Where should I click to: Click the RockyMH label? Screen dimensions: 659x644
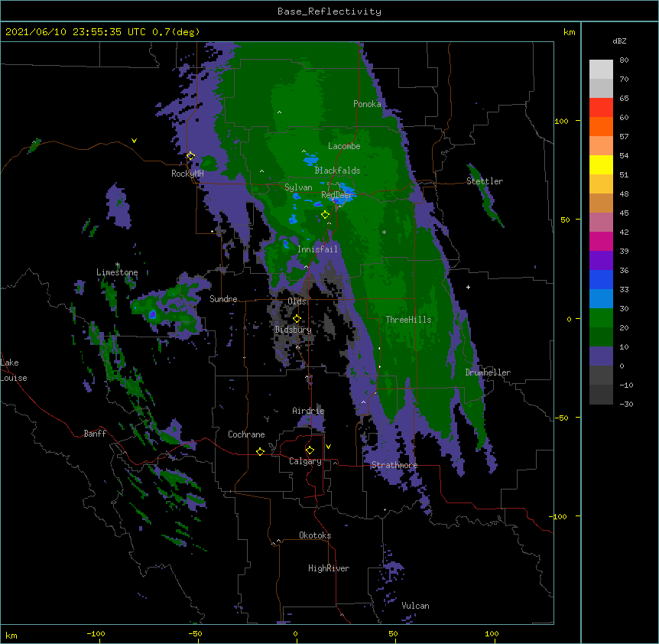187,174
